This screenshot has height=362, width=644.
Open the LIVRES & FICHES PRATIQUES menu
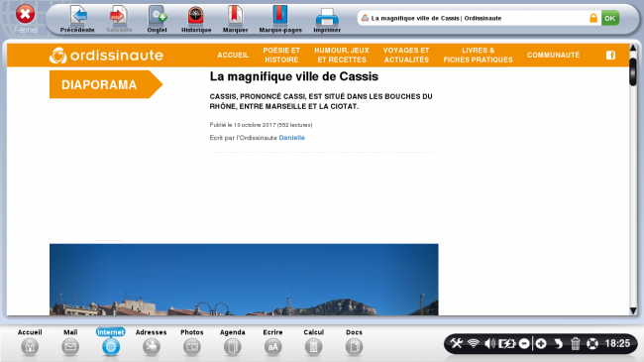pyautogui.click(x=479, y=55)
